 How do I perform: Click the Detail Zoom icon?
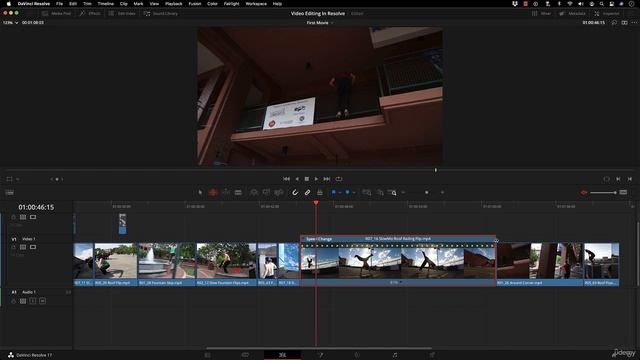coord(380,192)
